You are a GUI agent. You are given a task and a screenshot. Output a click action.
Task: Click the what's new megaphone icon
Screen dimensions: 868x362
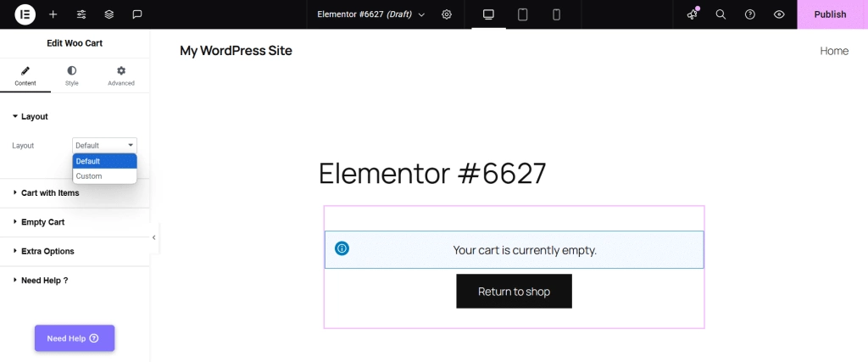[693, 14]
